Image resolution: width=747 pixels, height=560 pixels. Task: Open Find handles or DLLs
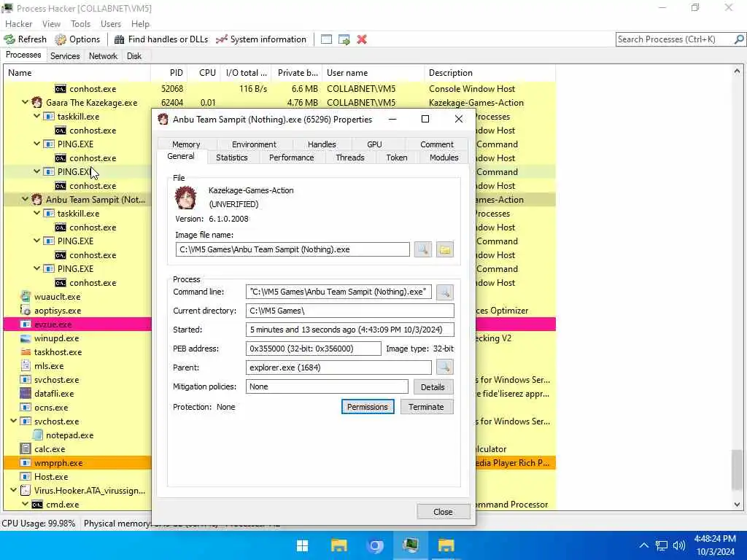(161, 39)
